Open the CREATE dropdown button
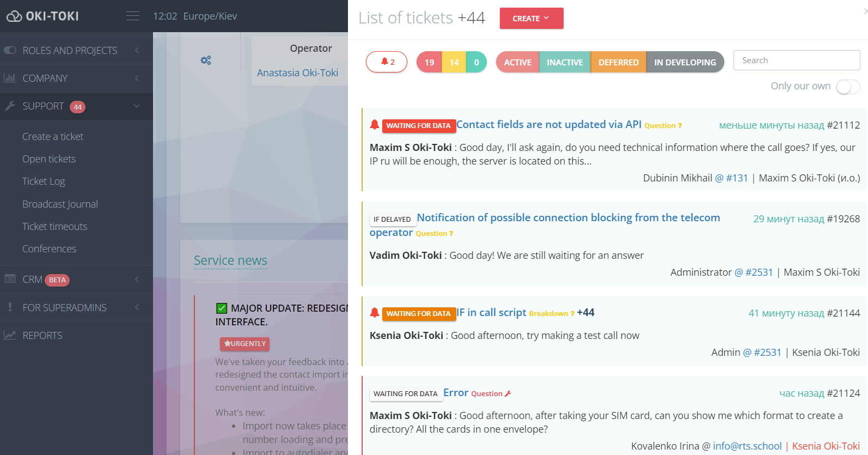Screen dimensions: 868x455 click(531, 18)
